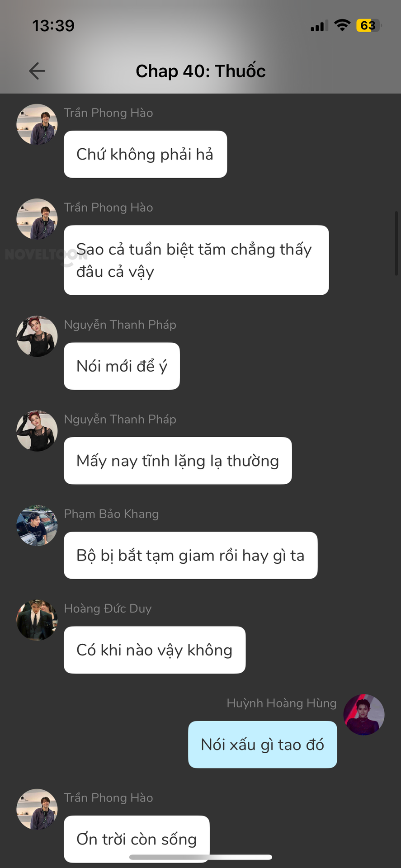Tap the clock showing 13:39

[53, 25]
